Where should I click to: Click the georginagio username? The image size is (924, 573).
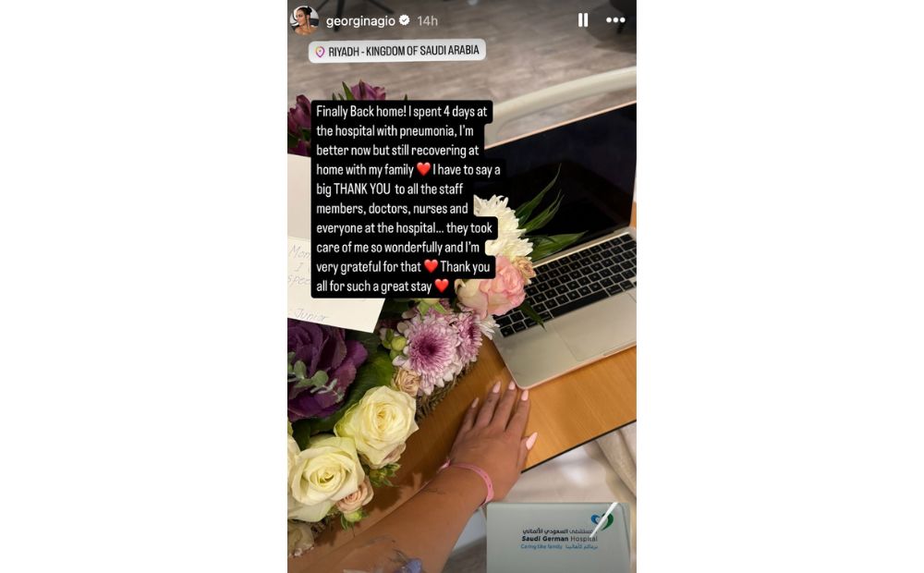click(360, 21)
